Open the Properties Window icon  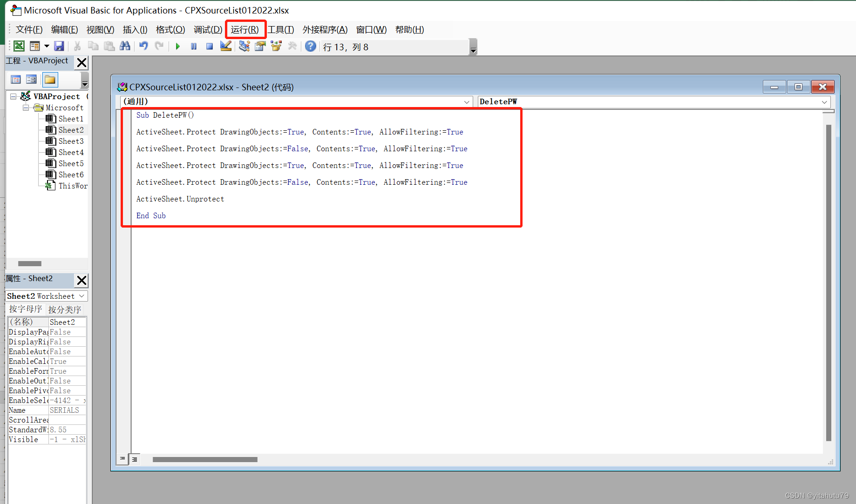(x=260, y=46)
